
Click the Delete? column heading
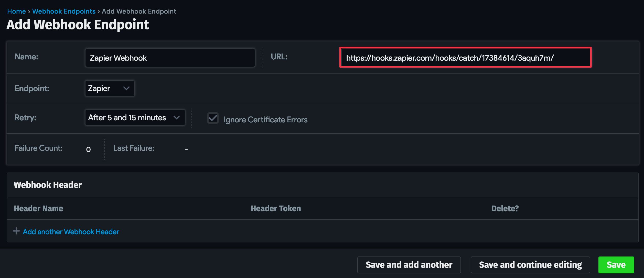pos(505,208)
